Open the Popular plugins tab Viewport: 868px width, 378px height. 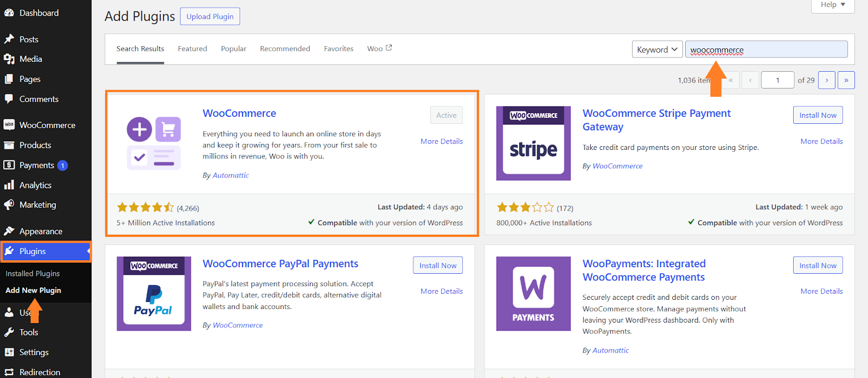[x=233, y=49]
